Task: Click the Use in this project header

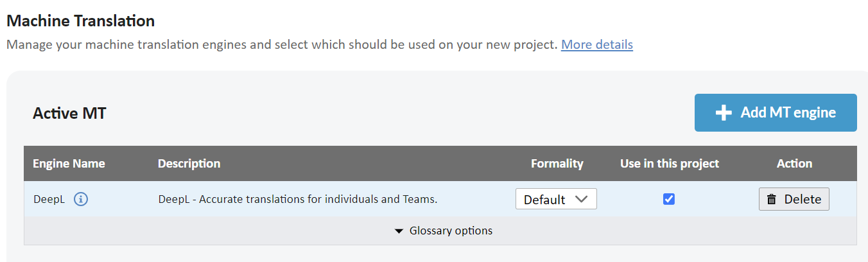Action: click(670, 164)
